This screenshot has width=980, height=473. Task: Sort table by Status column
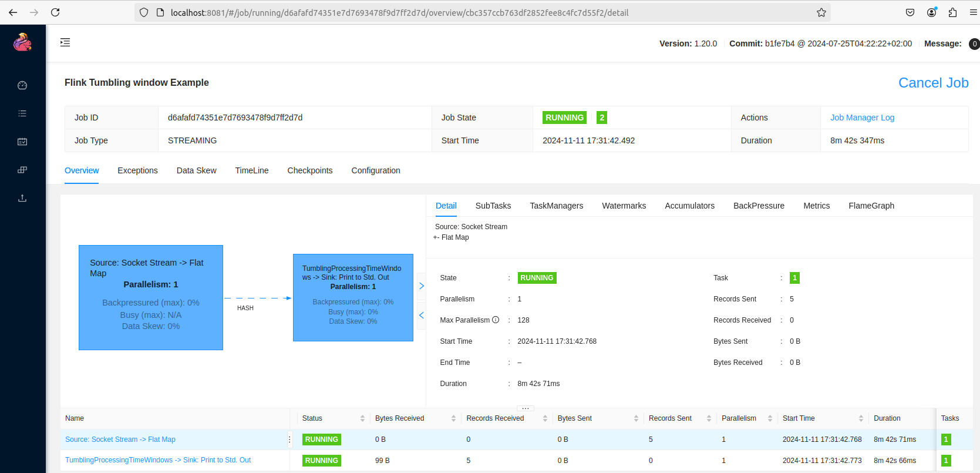click(x=362, y=418)
